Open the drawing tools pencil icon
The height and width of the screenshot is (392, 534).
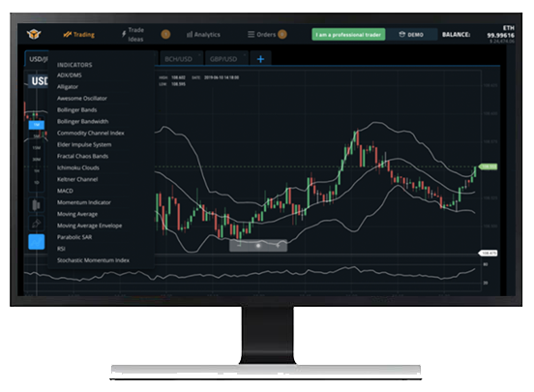tap(36, 224)
